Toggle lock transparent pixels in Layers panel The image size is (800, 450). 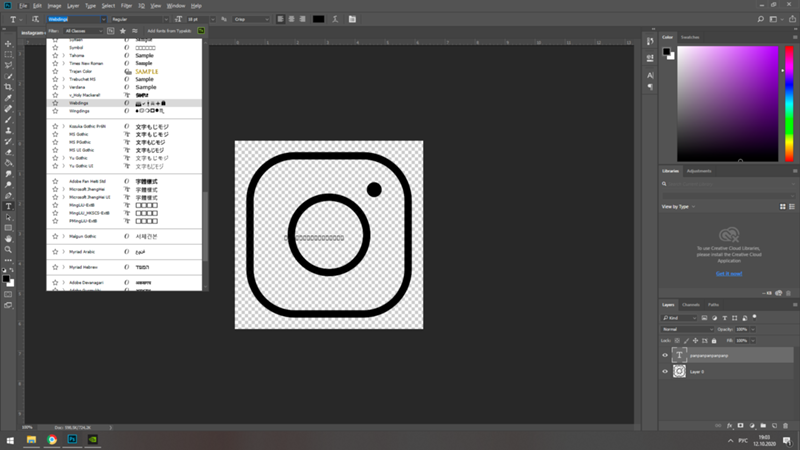[677, 341]
